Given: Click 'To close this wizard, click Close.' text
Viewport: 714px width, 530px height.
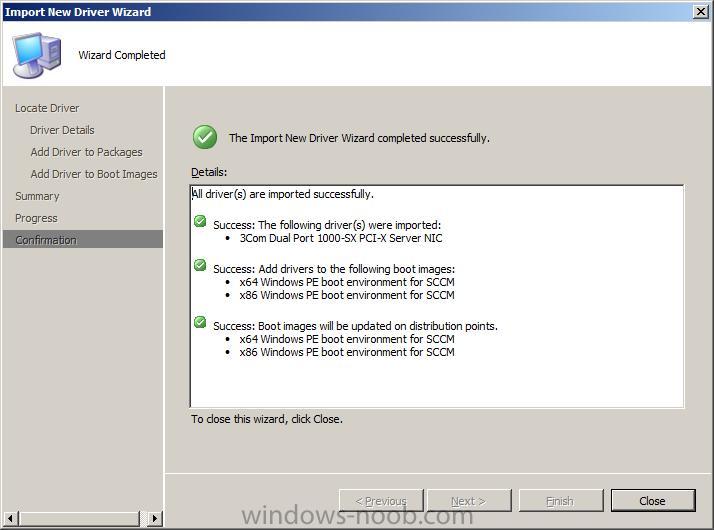Looking at the screenshot, I should [267, 419].
